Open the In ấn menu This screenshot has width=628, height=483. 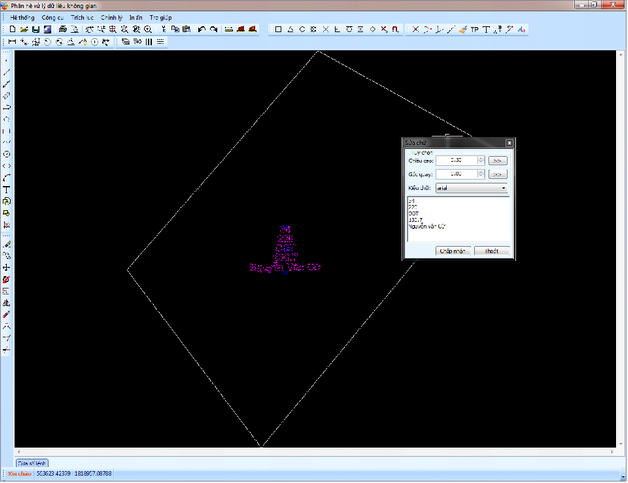point(136,18)
